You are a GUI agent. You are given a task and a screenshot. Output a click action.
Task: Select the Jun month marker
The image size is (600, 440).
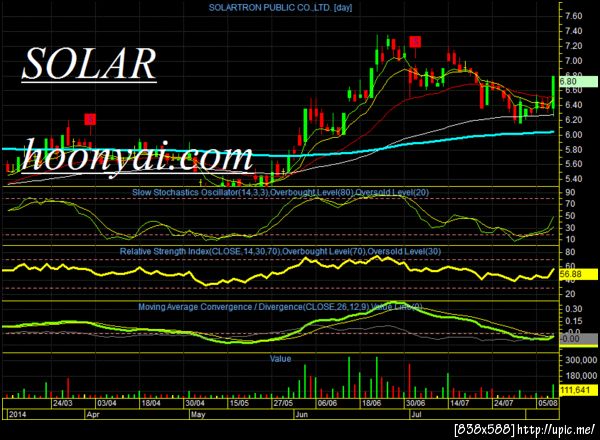(302, 414)
